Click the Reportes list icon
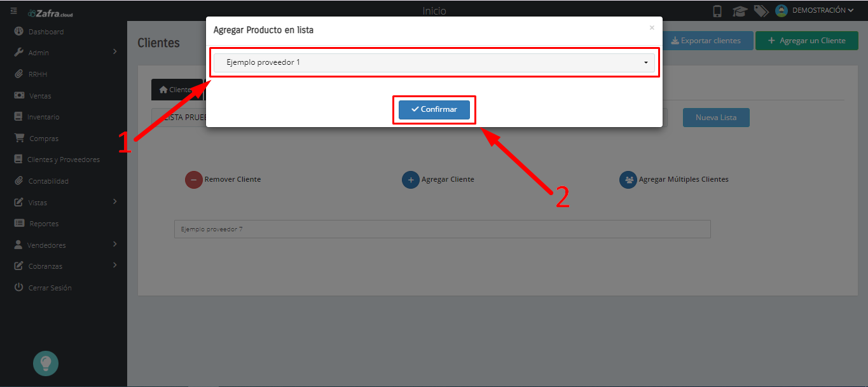The width and height of the screenshot is (868, 387). coord(19,224)
